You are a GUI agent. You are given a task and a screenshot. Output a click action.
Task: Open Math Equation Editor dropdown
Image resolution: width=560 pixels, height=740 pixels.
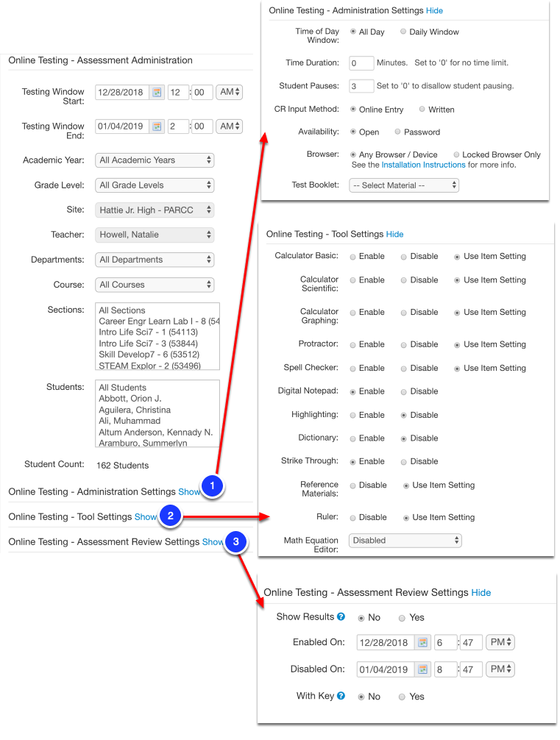coord(405,541)
